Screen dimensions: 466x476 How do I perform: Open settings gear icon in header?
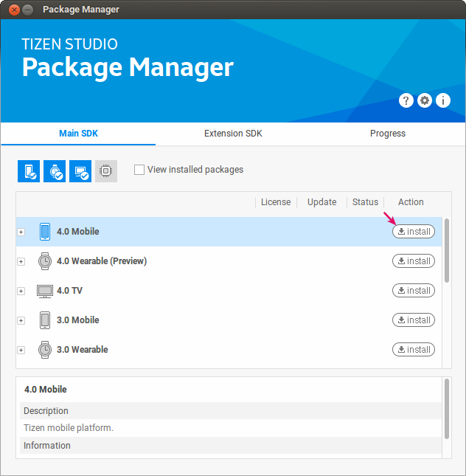pyautogui.click(x=425, y=100)
